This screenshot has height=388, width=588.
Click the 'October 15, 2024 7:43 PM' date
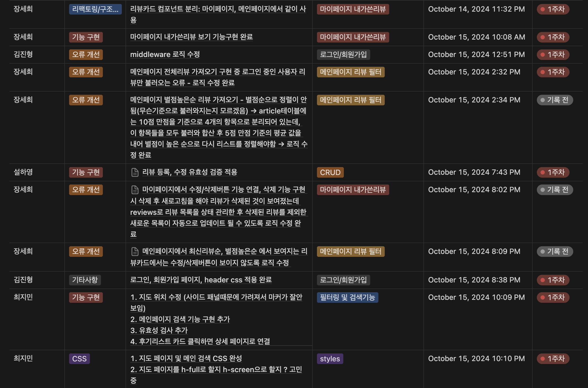pyautogui.click(x=474, y=172)
